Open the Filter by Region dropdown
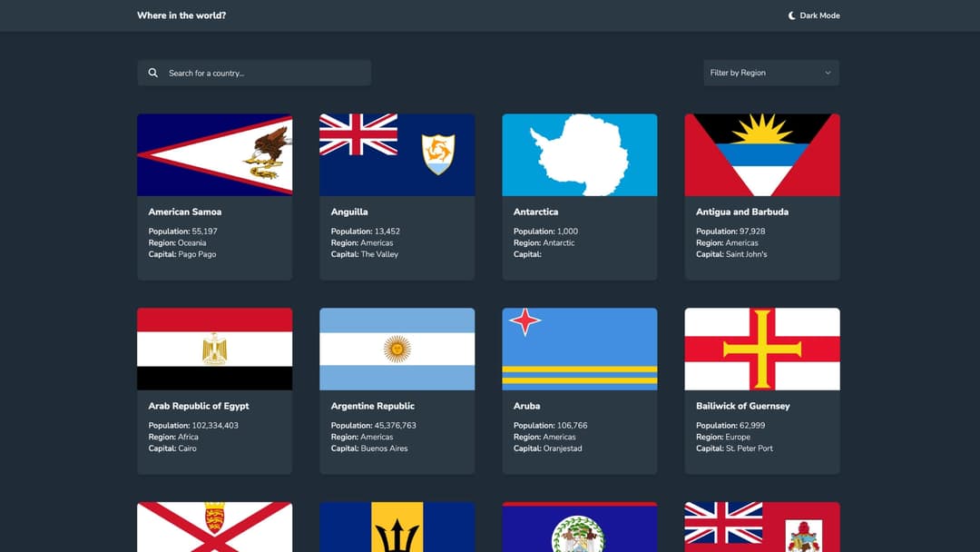This screenshot has height=552, width=980. click(770, 73)
